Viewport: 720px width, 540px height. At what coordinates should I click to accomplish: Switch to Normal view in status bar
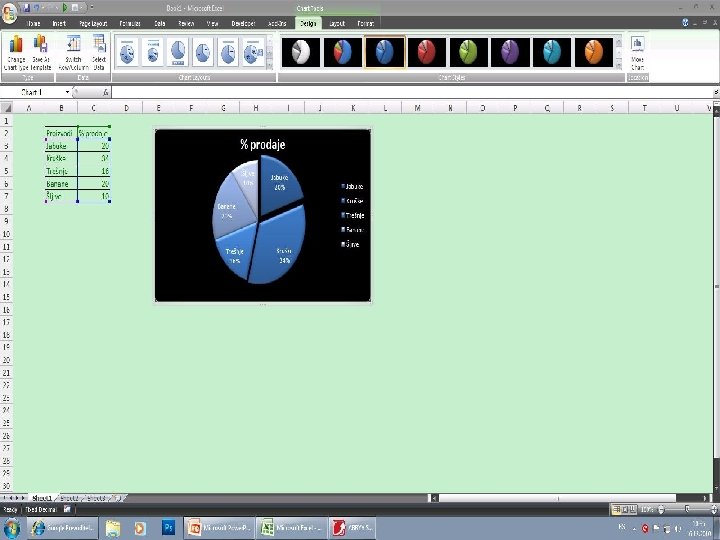point(617,509)
